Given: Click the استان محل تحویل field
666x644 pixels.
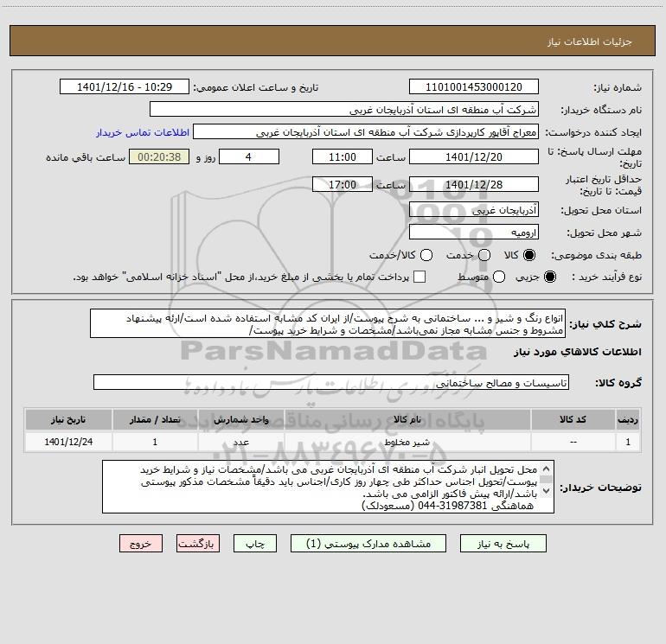Looking at the screenshot, I should 474,209.
